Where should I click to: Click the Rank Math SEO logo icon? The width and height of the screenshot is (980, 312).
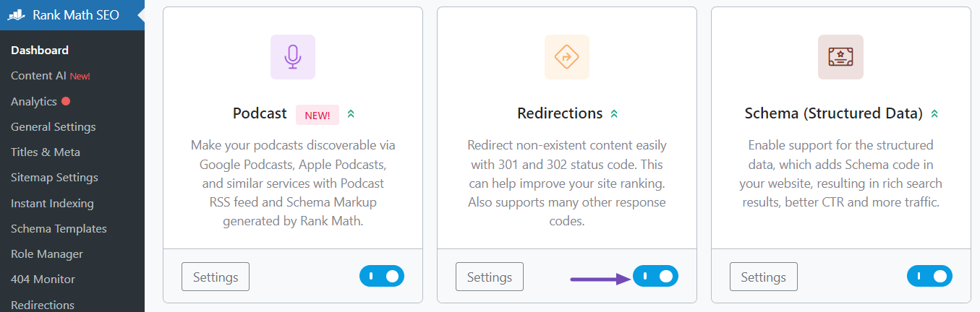pyautogui.click(x=17, y=15)
